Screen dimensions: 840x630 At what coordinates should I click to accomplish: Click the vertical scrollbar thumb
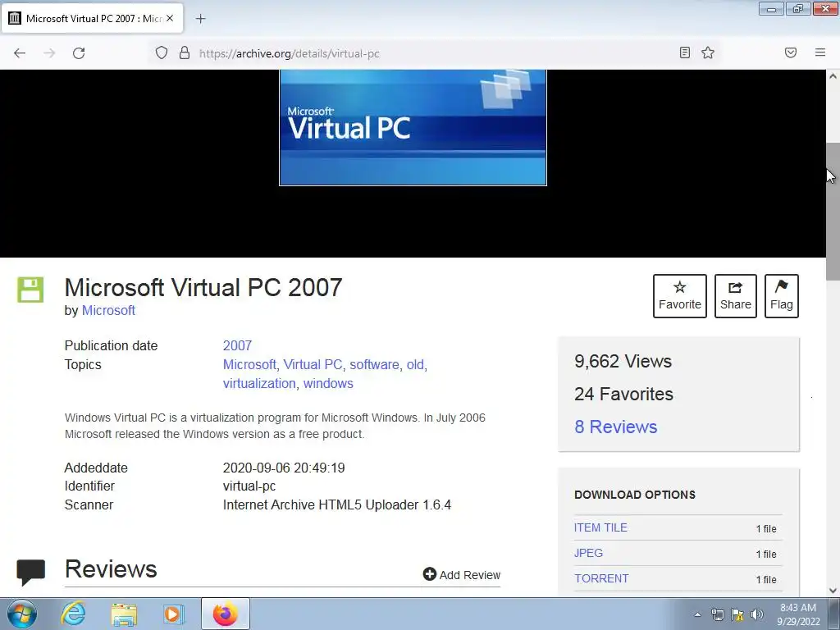pyautogui.click(x=833, y=212)
